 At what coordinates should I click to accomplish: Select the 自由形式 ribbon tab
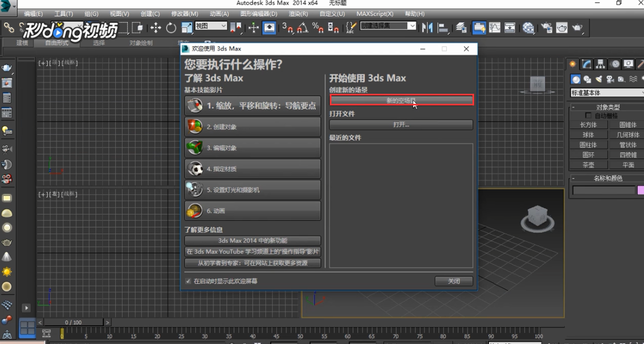57,43
